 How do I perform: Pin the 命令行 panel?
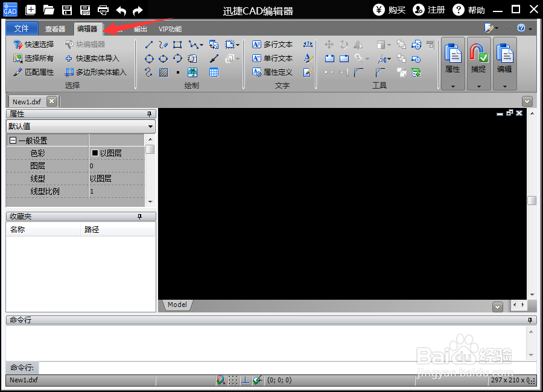530,320
